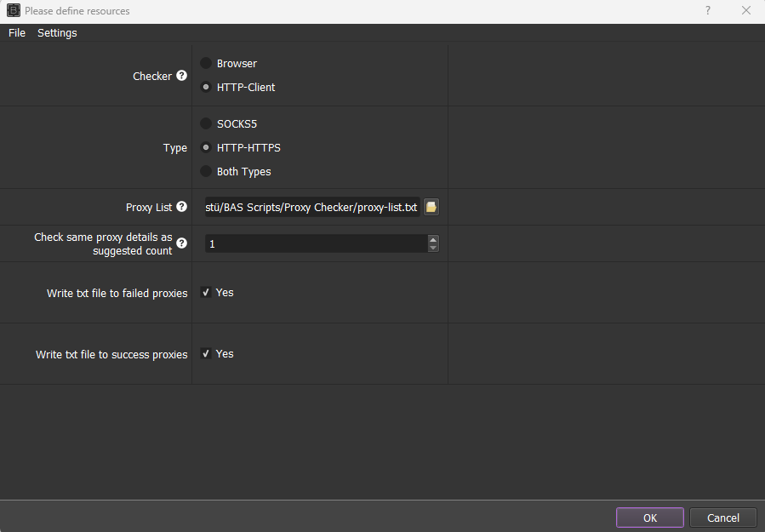Click the title bar question mark help button
The width and height of the screenshot is (765, 532).
[x=707, y=11]
